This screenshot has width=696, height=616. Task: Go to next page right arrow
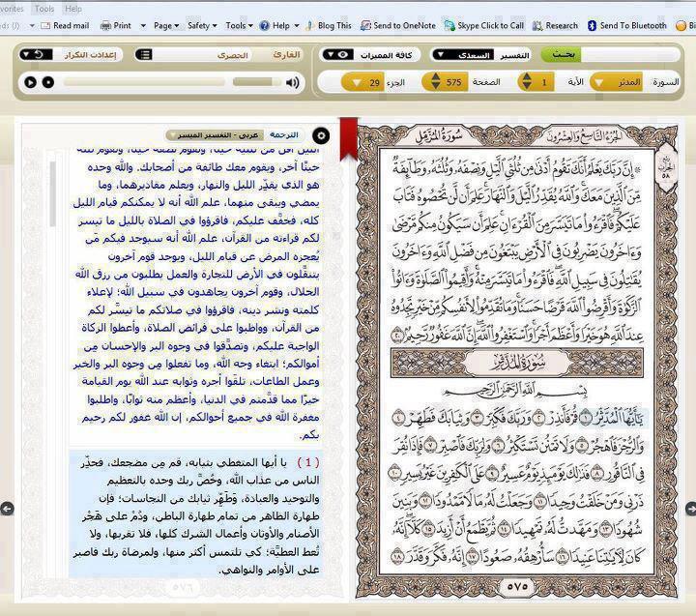pyautogui.click(x=690, y=509)
